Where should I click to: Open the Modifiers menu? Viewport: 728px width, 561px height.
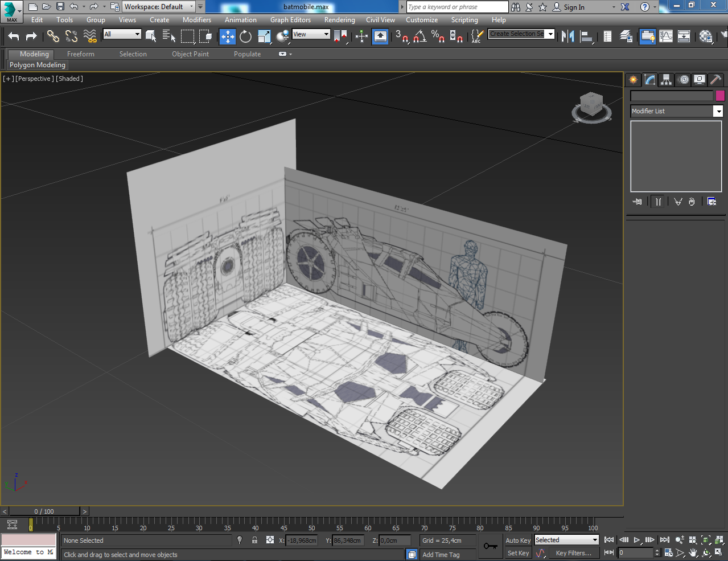tap(197, 20)
